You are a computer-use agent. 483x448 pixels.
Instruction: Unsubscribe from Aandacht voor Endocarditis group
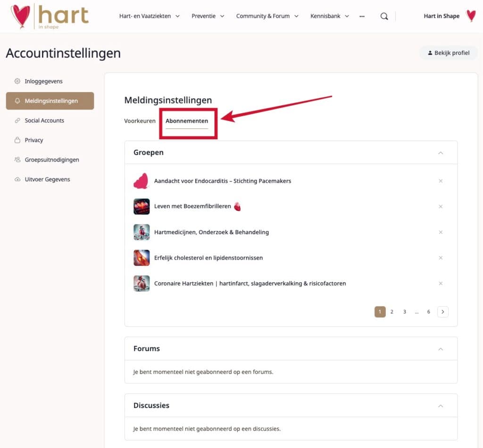(441, 181)
